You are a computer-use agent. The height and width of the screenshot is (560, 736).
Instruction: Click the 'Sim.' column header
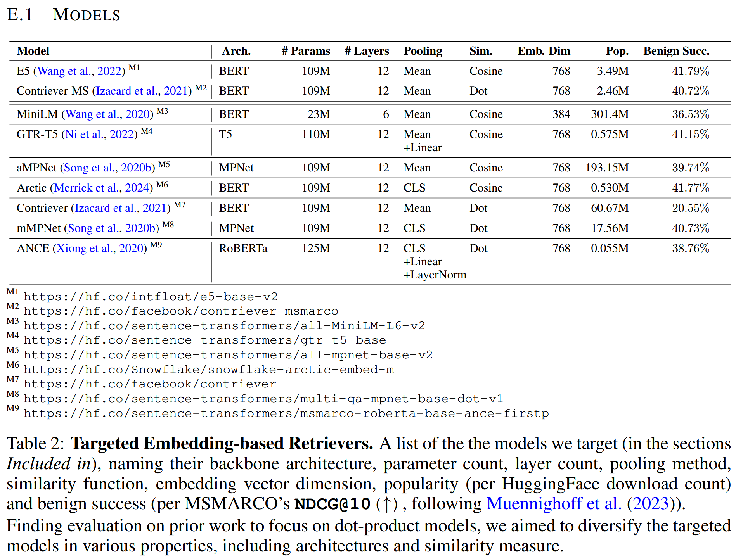coord(481,51)
